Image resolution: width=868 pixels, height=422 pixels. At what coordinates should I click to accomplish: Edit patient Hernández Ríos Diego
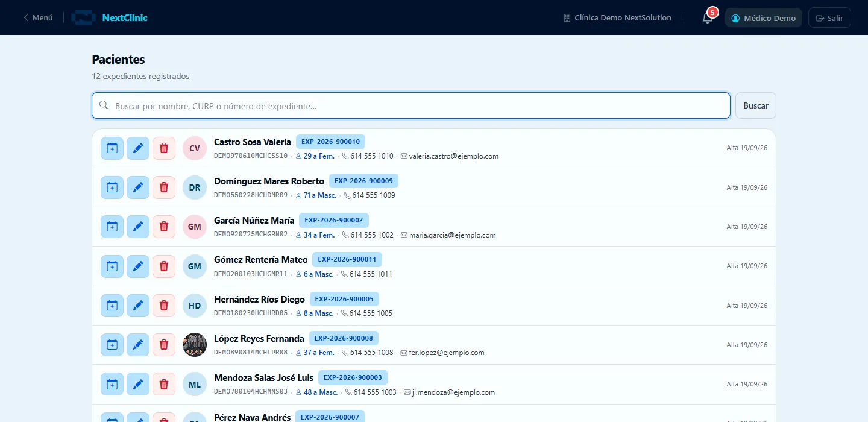coord(138,306)
